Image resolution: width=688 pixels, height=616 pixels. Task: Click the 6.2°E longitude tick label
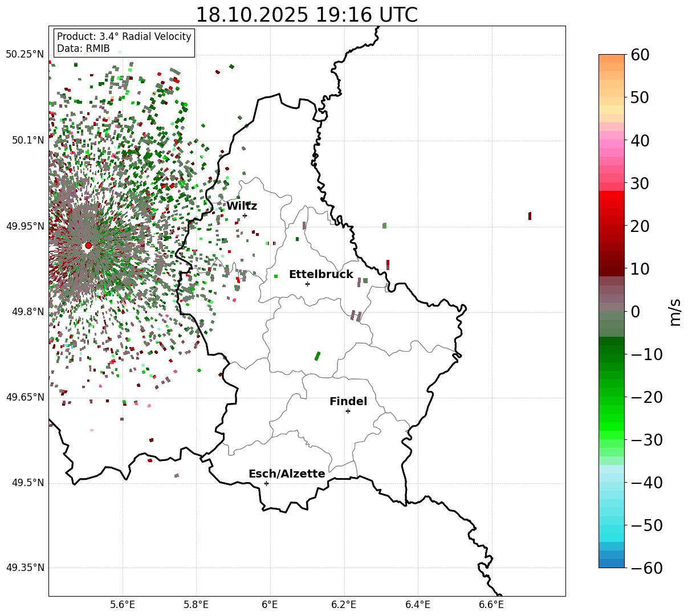(x=344, y=605)
